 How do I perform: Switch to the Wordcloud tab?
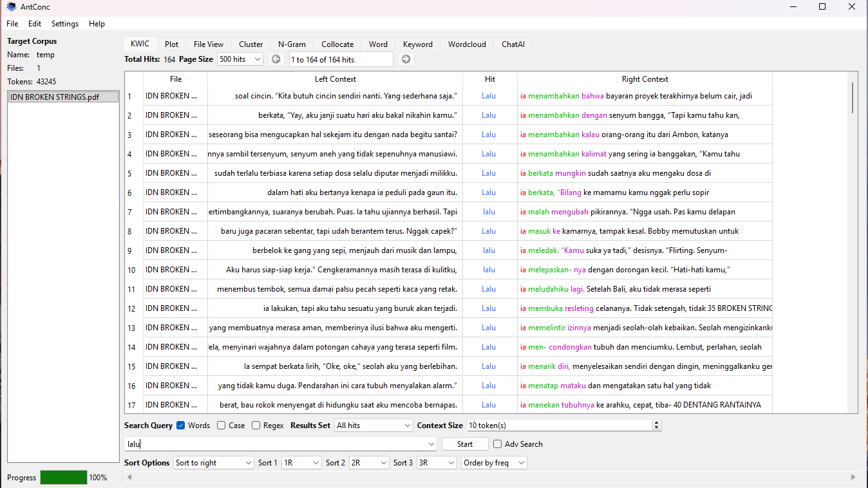point(467,44)
